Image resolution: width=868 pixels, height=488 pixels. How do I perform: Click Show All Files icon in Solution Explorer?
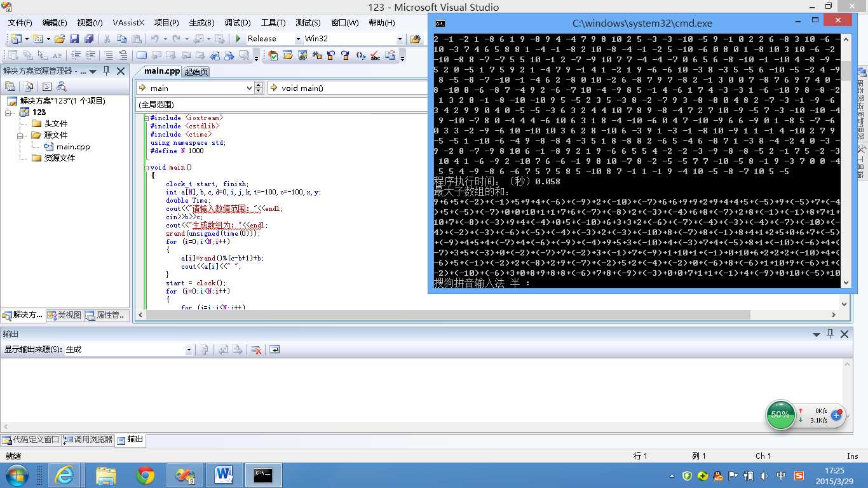(x=28, y=86)
